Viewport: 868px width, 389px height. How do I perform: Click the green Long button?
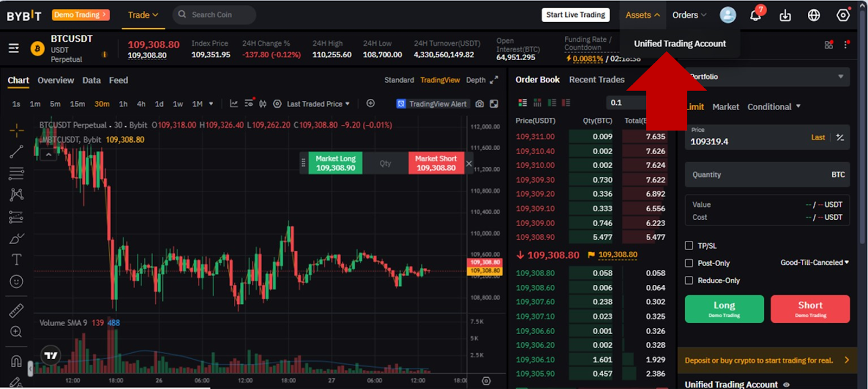724,309
